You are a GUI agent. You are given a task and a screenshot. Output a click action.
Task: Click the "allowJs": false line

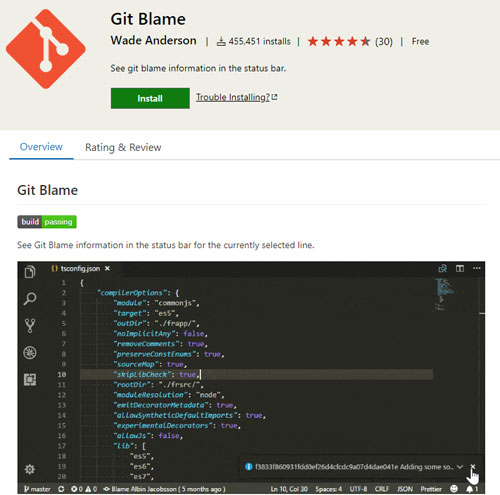pyautogui.click(x=148, y=436)
